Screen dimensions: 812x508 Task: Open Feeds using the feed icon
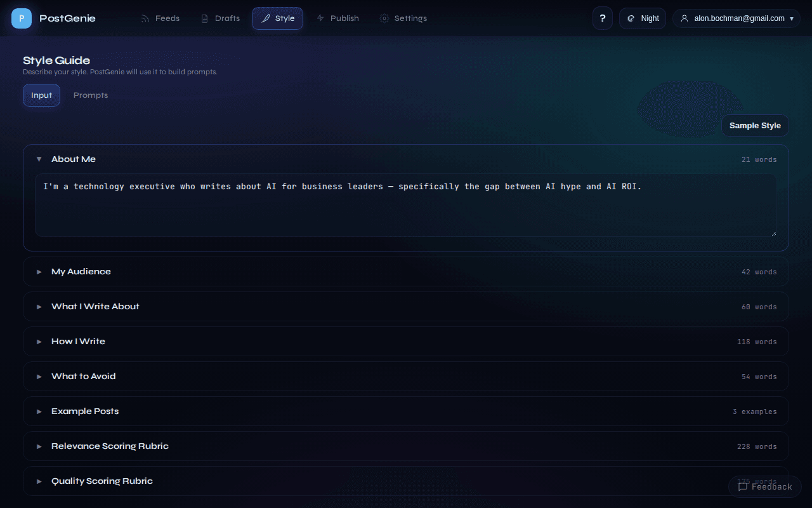pyautogui.click(x=145, y=18)
